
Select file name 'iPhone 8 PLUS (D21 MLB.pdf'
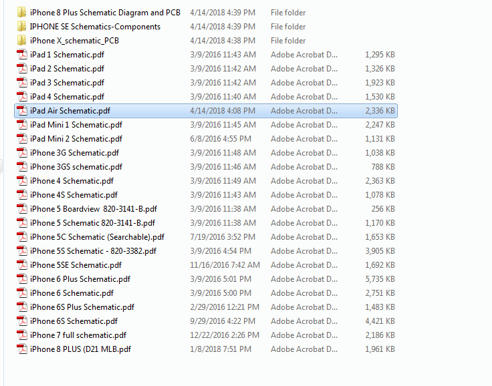coord(80,349)
